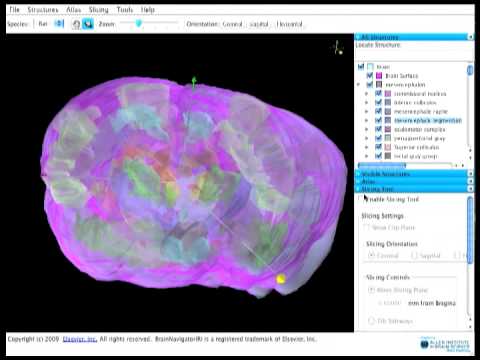Expand the Visible Structures panel header
Viewport: 480px width, 360px height.
pos(412,174)
